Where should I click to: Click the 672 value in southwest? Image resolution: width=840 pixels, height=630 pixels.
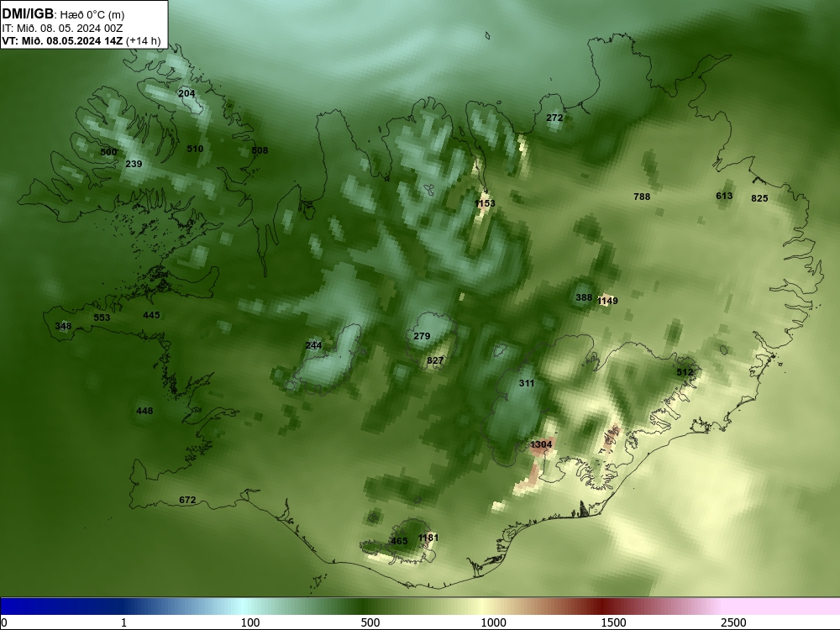[x=187, y=500]
